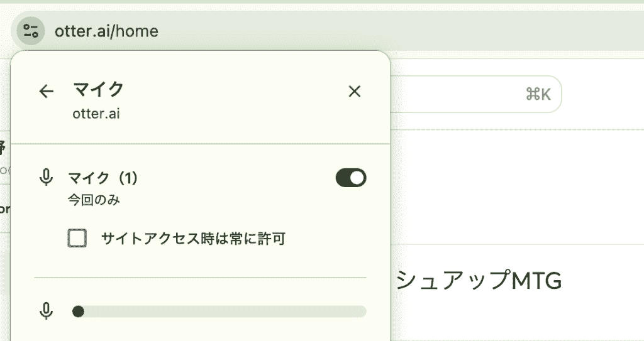
Task: Focus the otter.ai/home address bar URL
Action: coord(106,31)
